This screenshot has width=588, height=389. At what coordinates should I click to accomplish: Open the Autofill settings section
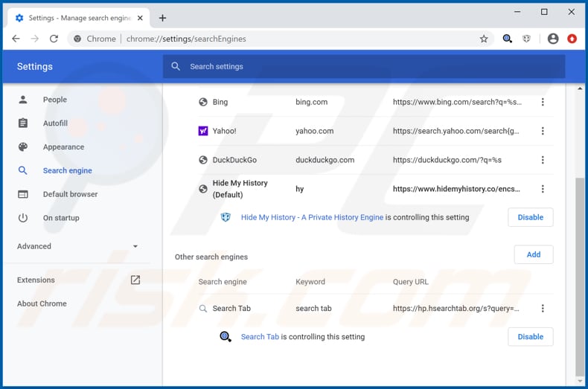tap(55, 123)
